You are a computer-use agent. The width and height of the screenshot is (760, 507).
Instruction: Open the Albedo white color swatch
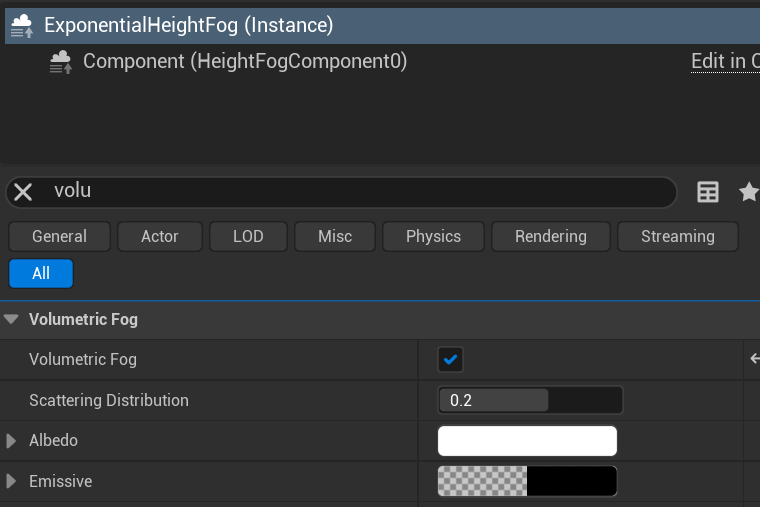[x=527, y=441]
